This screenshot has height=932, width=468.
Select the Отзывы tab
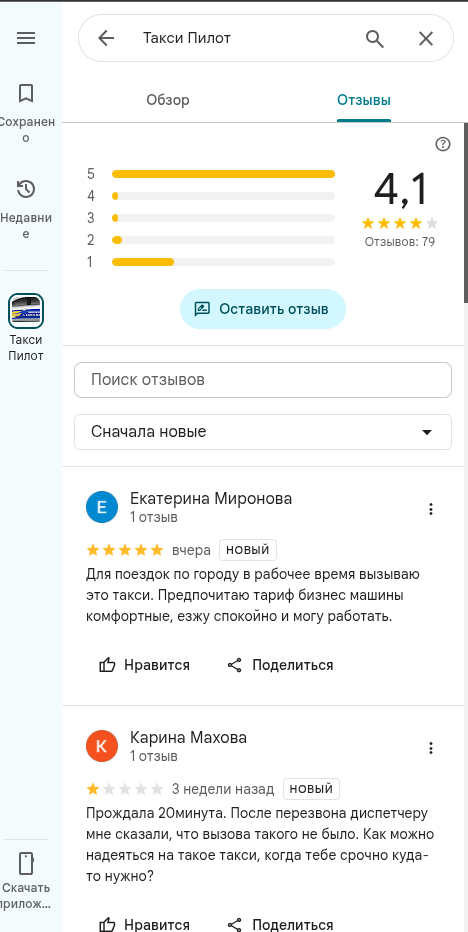364,100
